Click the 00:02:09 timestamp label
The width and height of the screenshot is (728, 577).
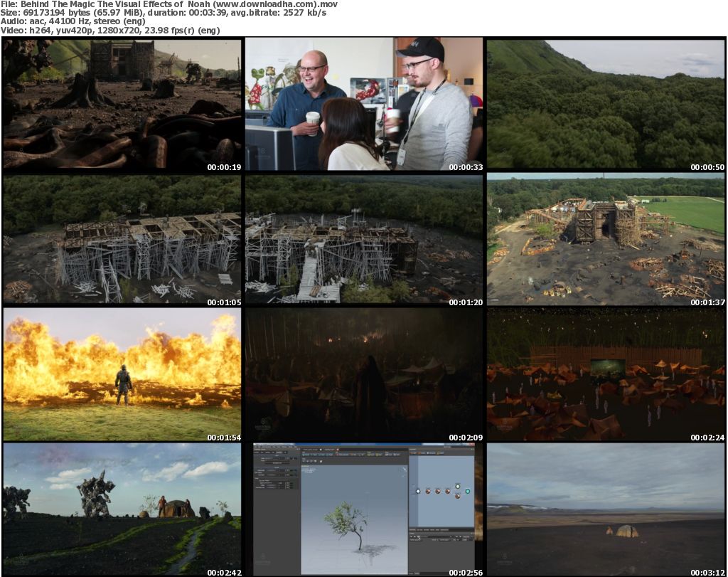coord(466,438)
